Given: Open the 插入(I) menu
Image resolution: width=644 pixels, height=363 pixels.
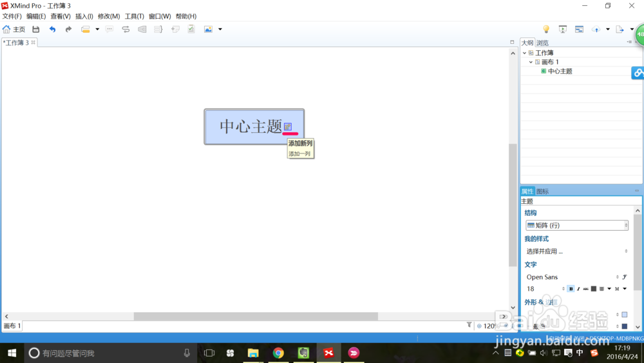Looking at the screenshot, I should pyautogui.click(x=84, y=16).
